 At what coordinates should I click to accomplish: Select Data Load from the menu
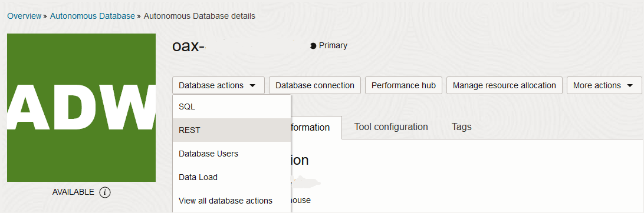[x=232, y=177]
